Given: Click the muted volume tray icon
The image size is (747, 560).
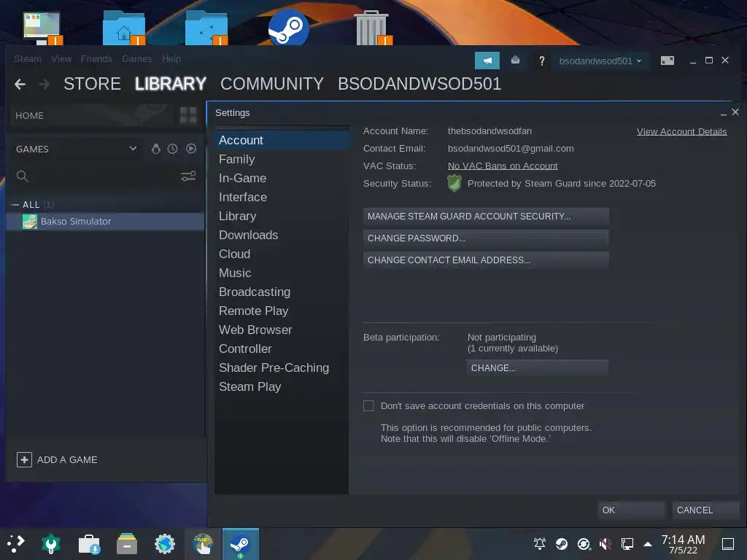Looking at the screenshot, I should (x=605, y=544).
